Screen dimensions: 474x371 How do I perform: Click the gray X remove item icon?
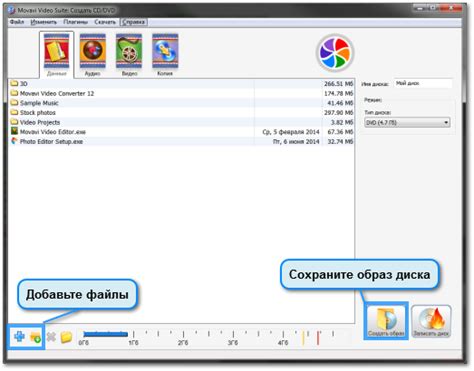(x=51, y=337)
